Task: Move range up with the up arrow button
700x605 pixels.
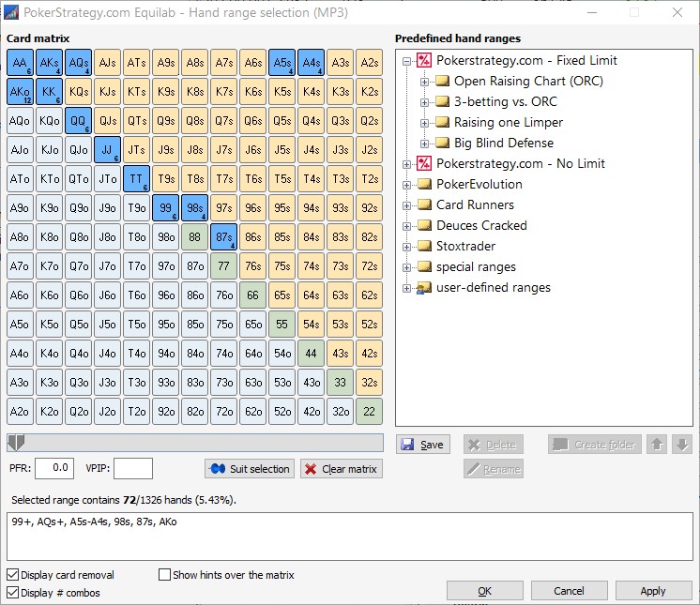Action: pyautogui.click(x=657, y=445)
